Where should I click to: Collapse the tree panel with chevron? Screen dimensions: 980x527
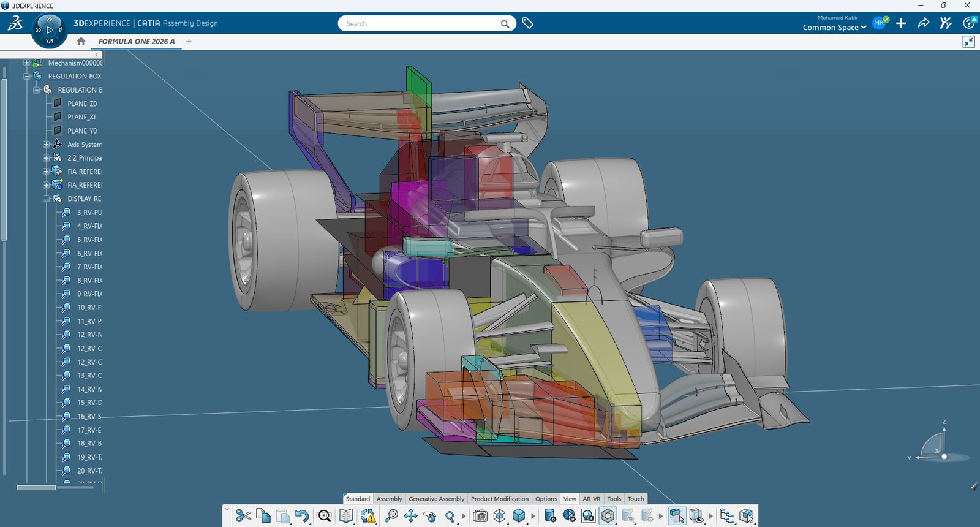point(97,55)
